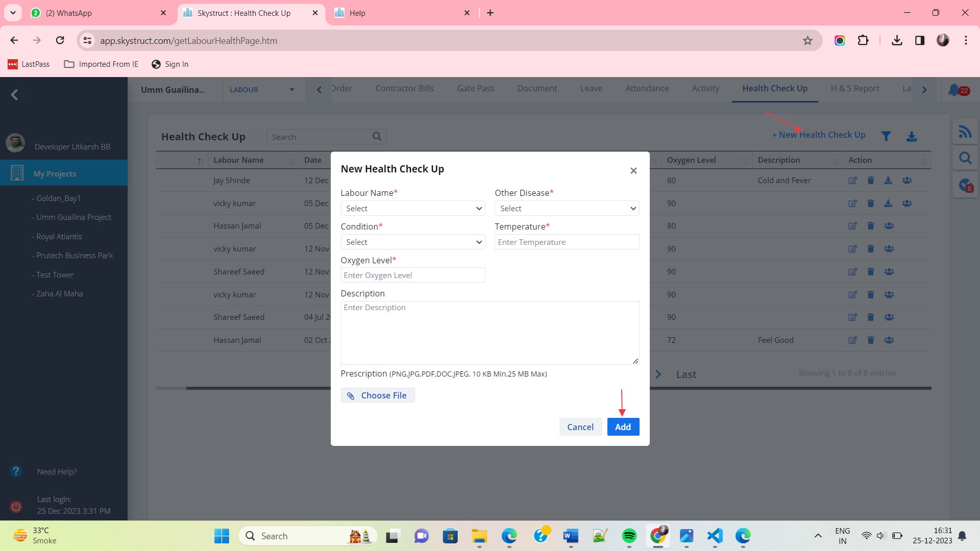Collapse sidebar with the back chevron
Viewport: 980px width, 551px height.
(x=15, y=95)
